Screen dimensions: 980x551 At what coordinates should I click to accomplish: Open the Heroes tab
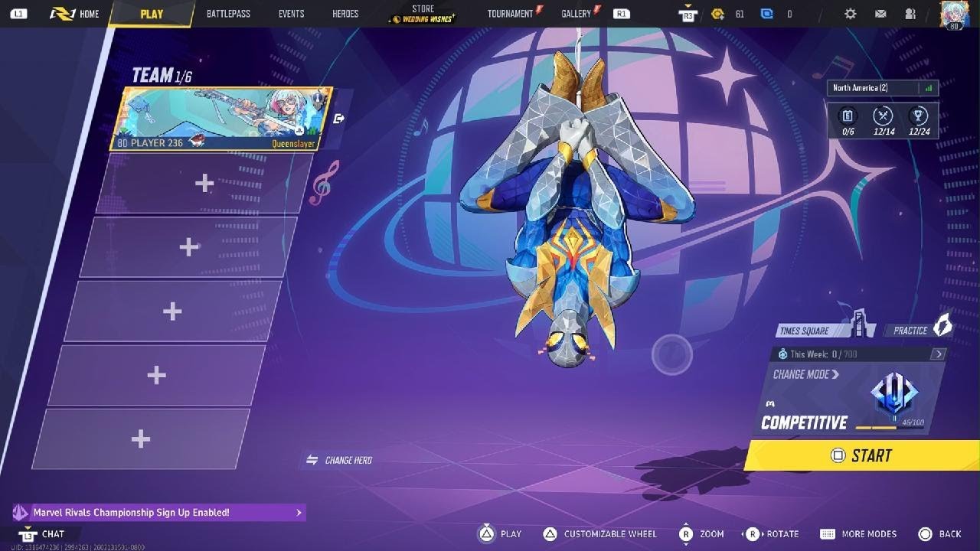pos(345,14)
